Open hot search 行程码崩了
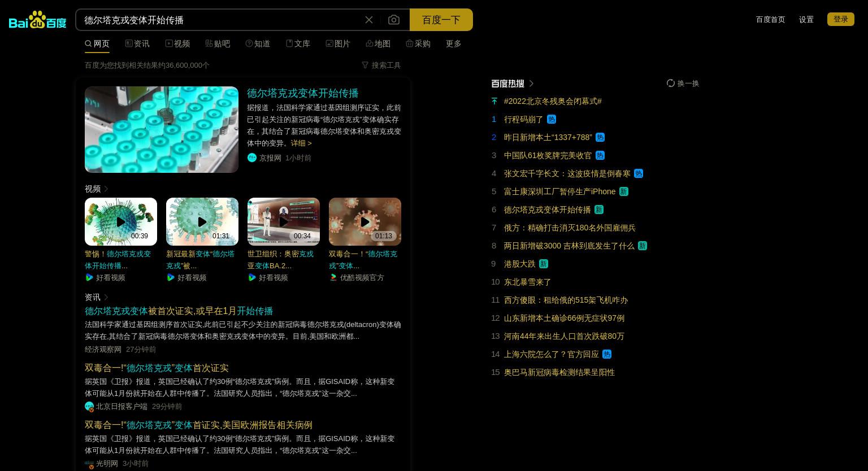 point(523,119)
